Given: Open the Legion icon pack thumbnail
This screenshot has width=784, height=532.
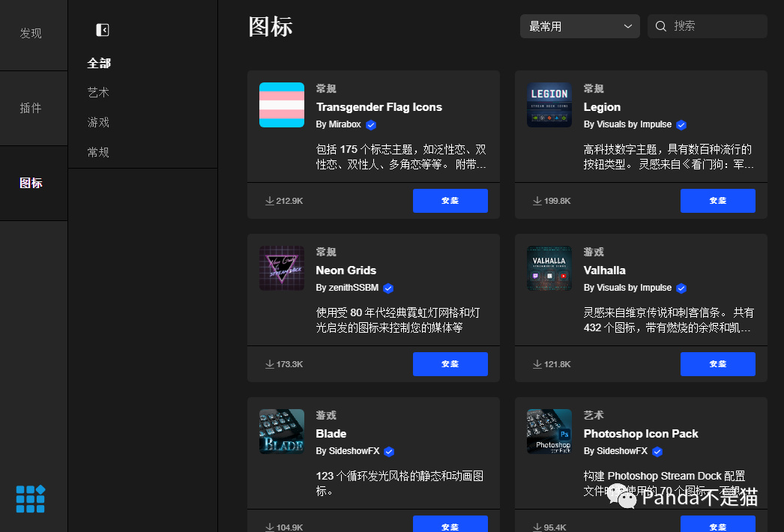Looking at the screenshot, I should point(549,105).
